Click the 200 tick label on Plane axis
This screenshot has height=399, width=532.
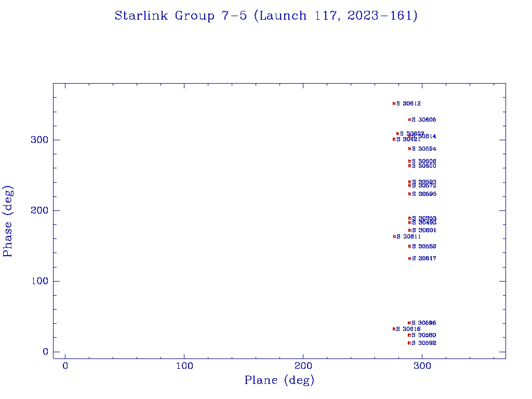303,366
